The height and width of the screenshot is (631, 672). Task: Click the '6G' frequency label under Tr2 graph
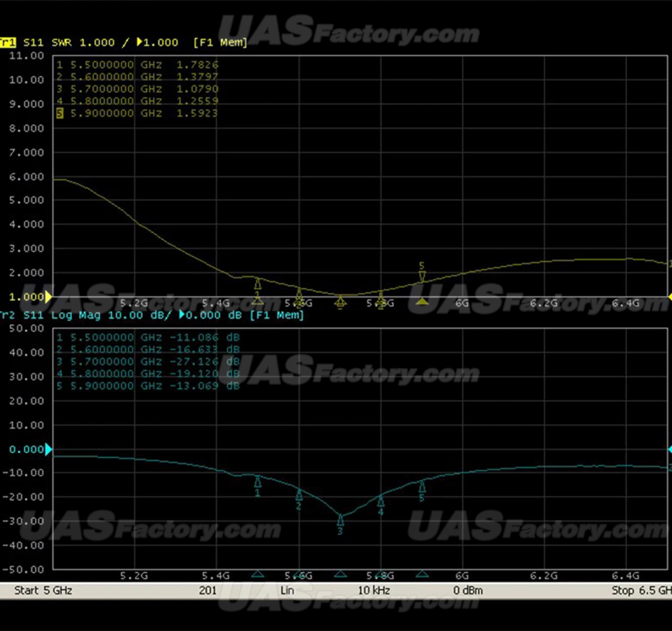pyautogui.click(x=462, y=576)
